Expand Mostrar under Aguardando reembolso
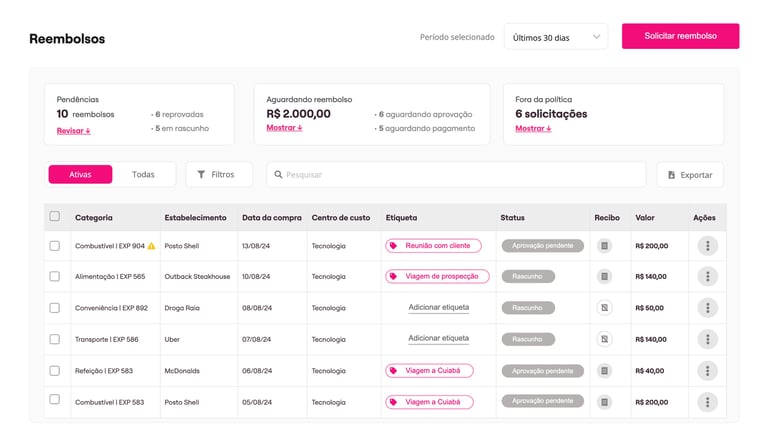This screenshot has height=442, width=768. coord(283,128)
